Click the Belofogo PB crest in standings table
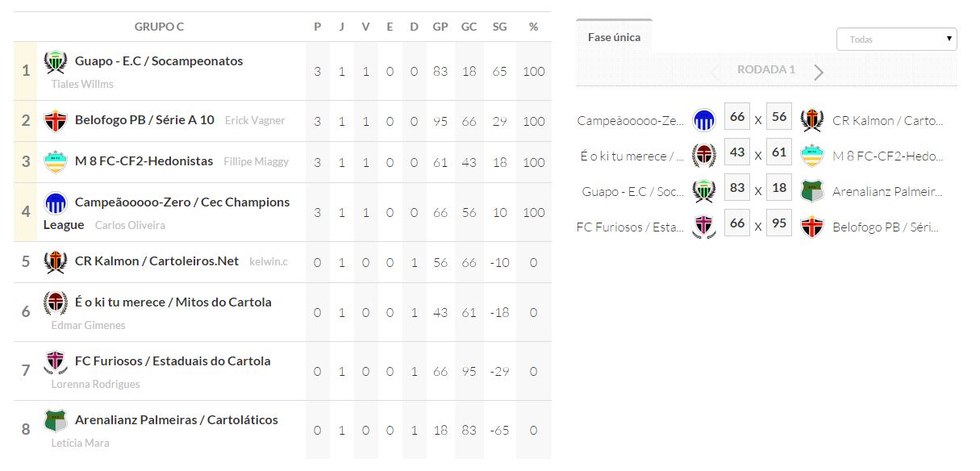This screenshot has width=980, height=471. 55,120
